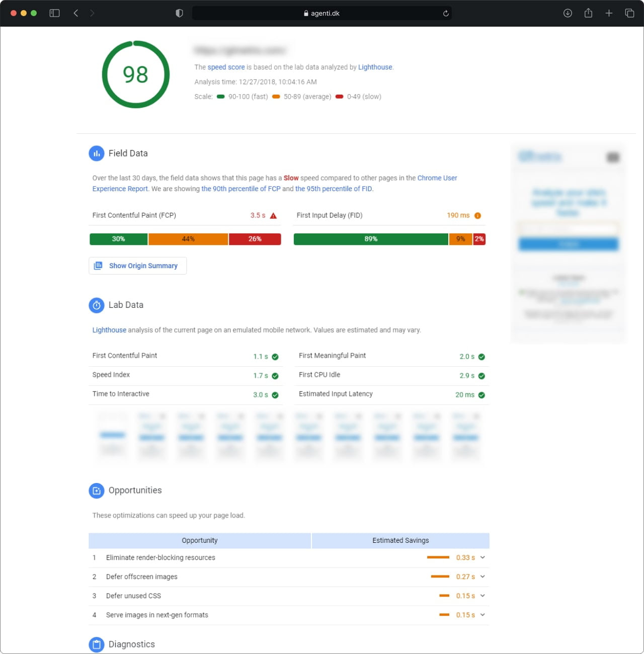Click the agenti.dk address bar
This screenshot has width=644, height=654.
321,14
